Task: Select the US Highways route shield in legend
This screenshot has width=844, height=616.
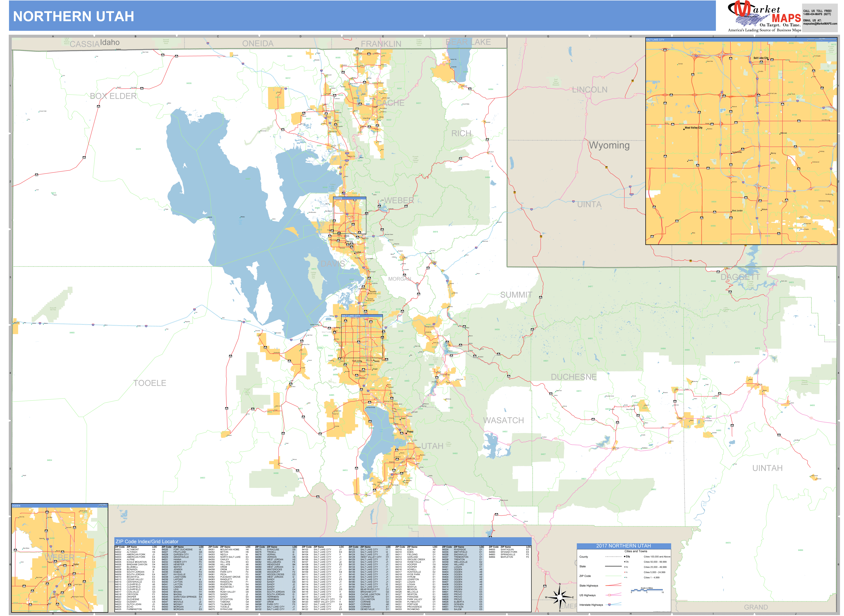Action: [x=609, y=595]
